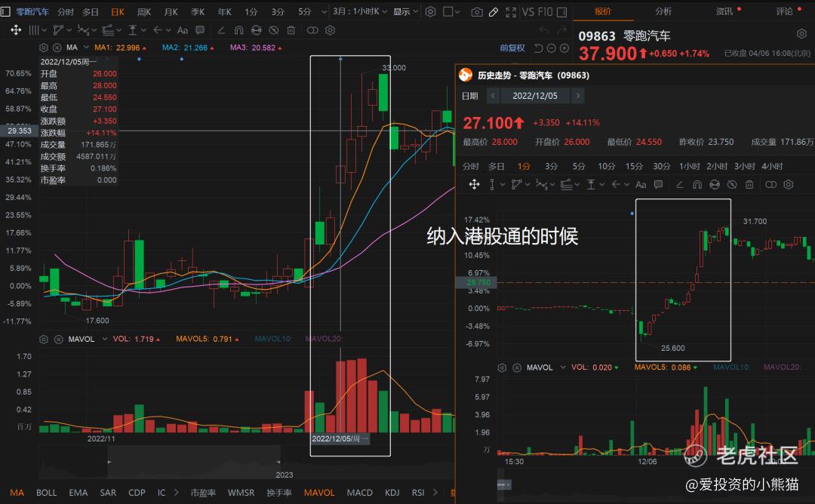Open the 资讯 news tab
This screenshot has height=504, width=815.
point(724,11)
